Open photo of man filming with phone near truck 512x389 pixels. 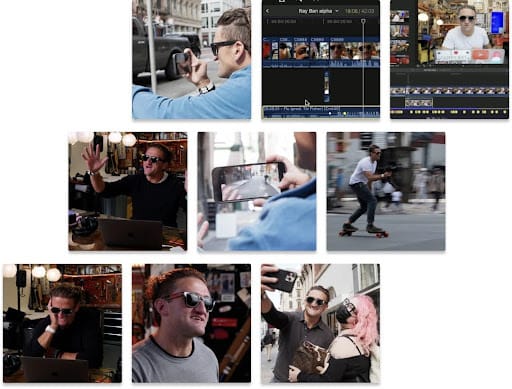coord(192,59)
